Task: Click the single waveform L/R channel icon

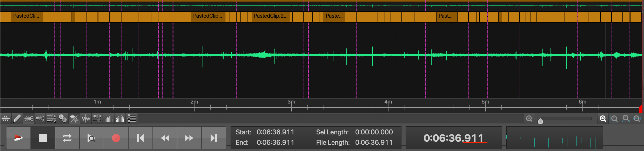Action: 40,119
